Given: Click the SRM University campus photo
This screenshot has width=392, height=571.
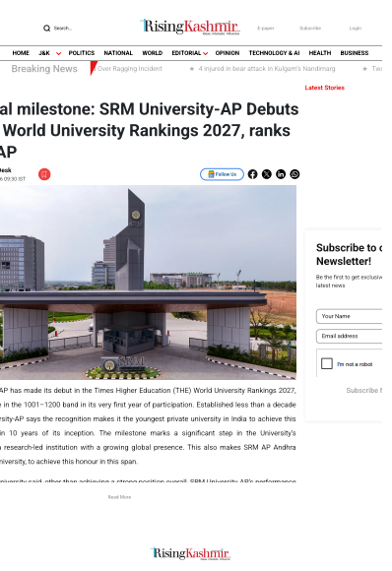Looking at the screenshot, I should click(148, 283).
